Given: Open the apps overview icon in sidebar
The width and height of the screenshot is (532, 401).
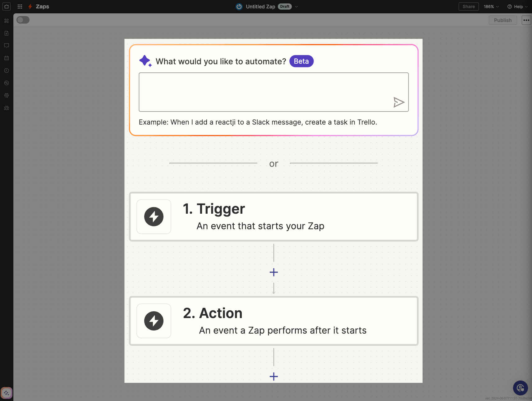Looking at the screenshot, I should click(x=7, y=21).
